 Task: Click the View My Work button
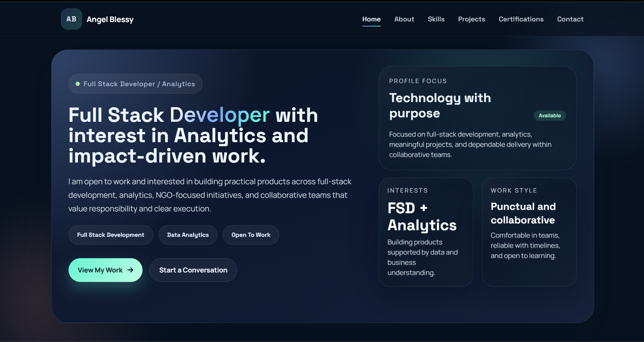[x=105, y=270]
